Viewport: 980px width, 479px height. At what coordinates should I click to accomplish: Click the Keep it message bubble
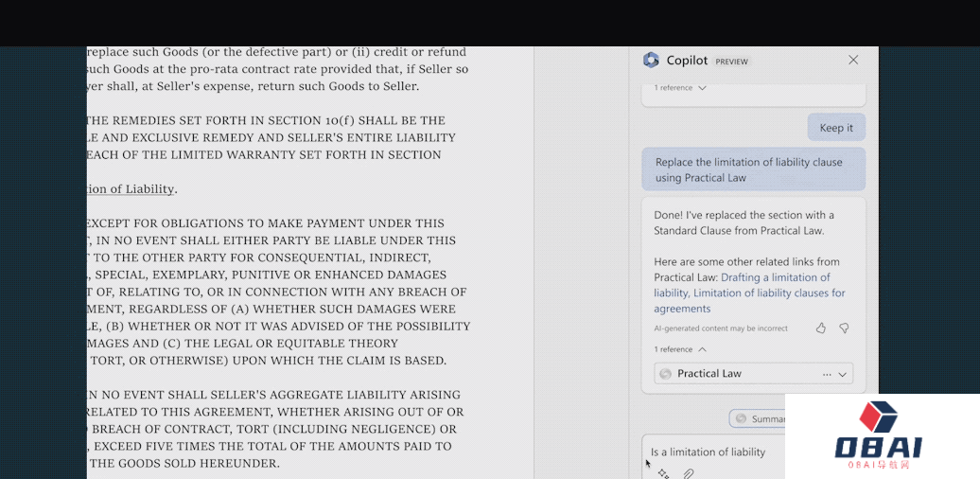pos(836,128)
